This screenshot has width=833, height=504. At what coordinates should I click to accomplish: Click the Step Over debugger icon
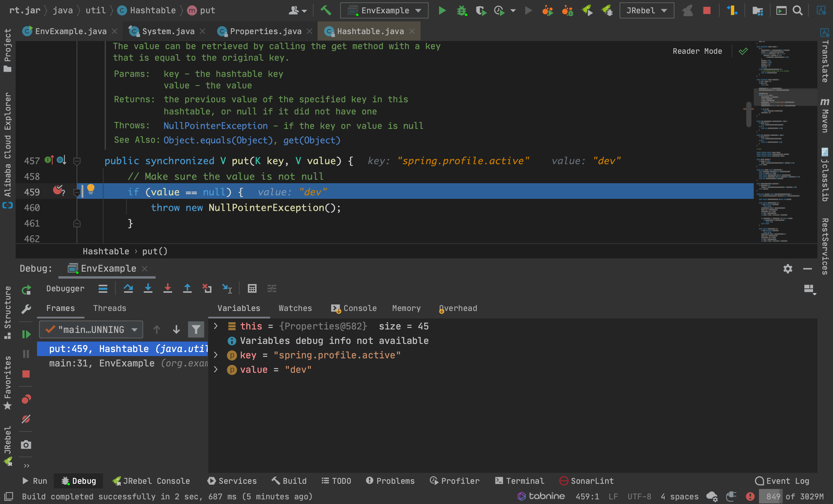point(128,288)
